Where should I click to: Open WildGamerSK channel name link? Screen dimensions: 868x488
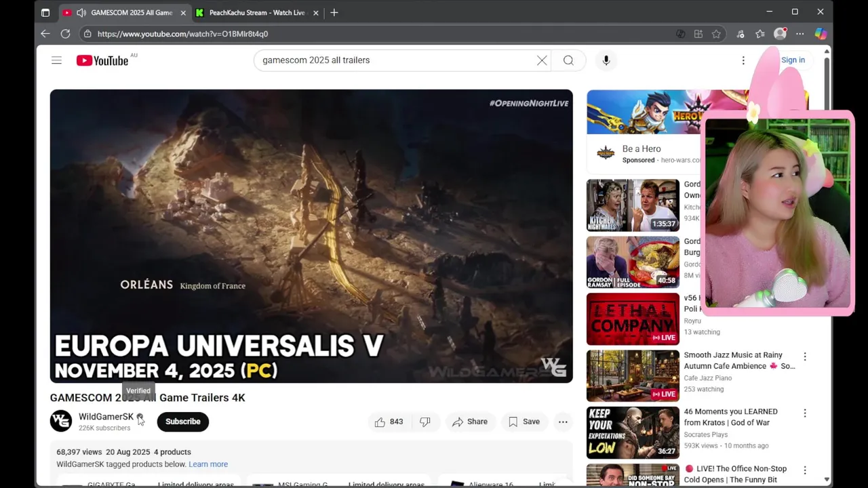click(106, 417)
